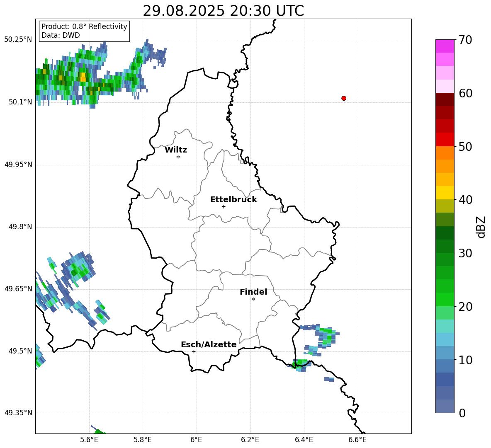Image resolution: width=491 pixels, height=448 pixels.
Task: Click the 50.1°N latitude label
Action: click(21, 102)
